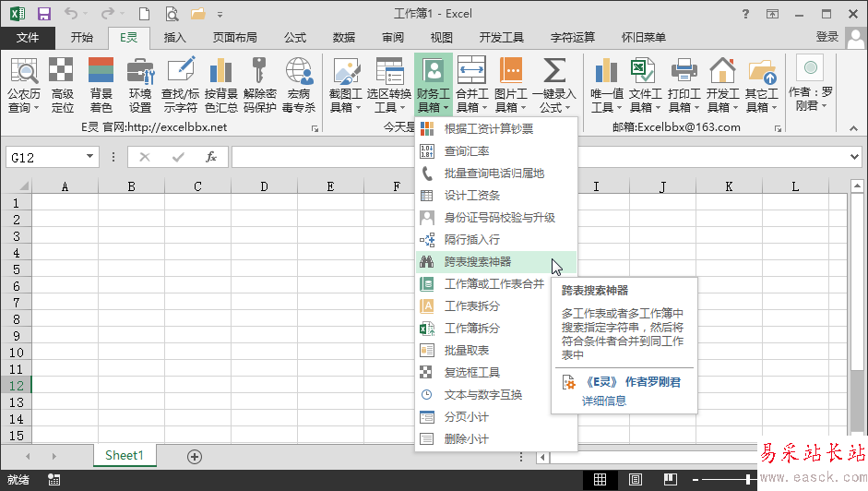Viewport: 868px width, 491px height.
Task: Collapse the 财务工具箱 finance toolbox menu
Action: [x=433, y=85]
